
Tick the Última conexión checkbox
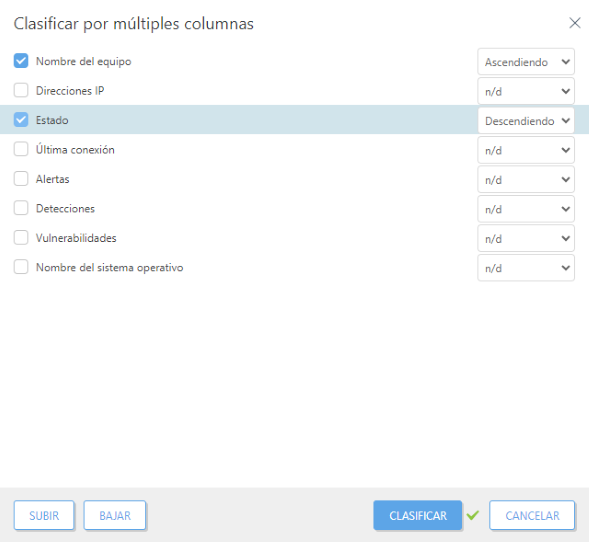21,149
